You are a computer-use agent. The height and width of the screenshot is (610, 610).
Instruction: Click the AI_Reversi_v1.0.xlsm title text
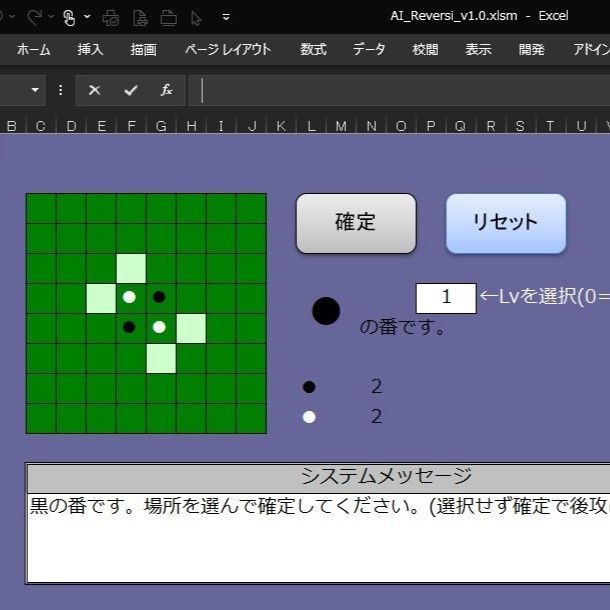(454, 16)
